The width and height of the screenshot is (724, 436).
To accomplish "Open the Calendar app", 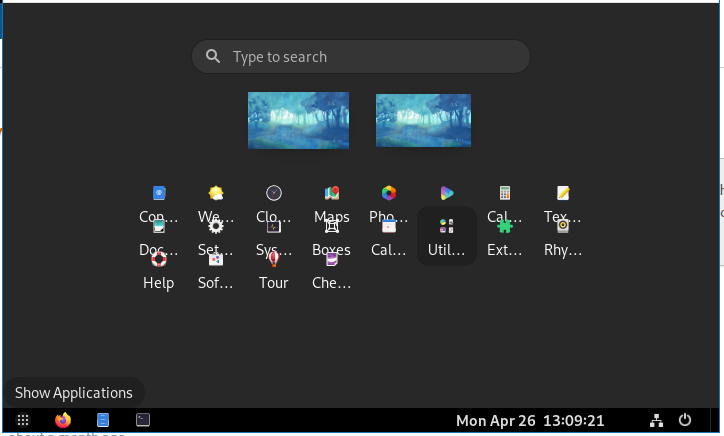I will 389,226.
